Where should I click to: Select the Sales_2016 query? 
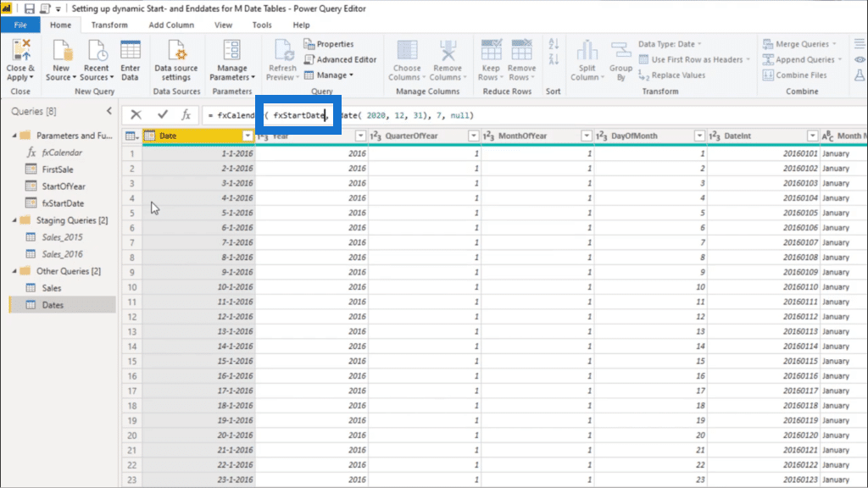(62, 254)
